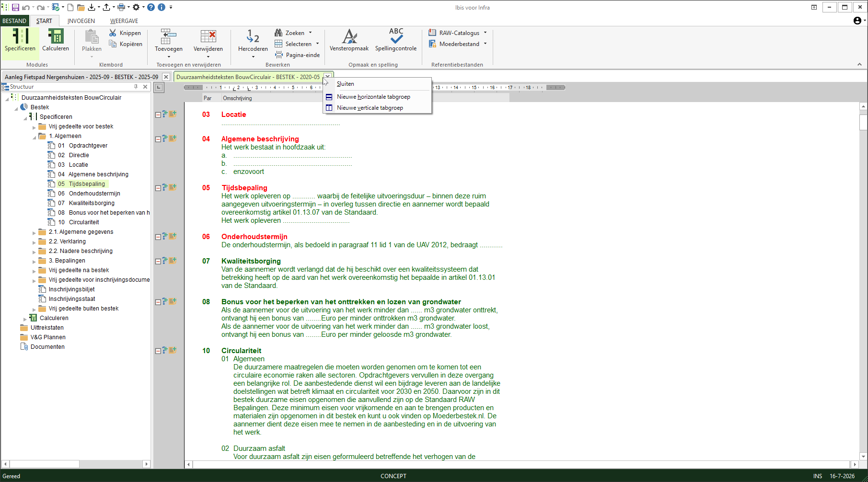Add text block icon beside paragraph 05 Tijdsbepaling

point(173,187)
